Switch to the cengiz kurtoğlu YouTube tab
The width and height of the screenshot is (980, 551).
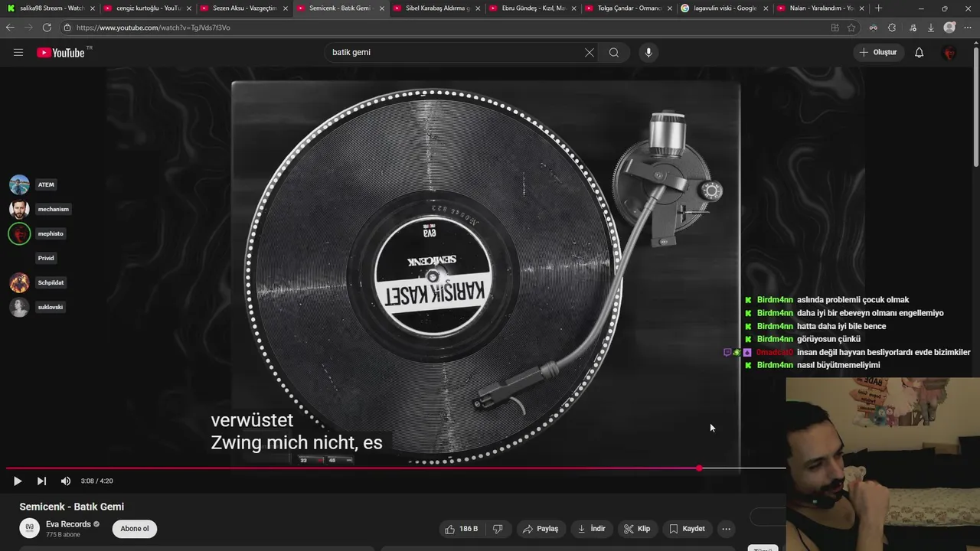[x=147, y=8]
